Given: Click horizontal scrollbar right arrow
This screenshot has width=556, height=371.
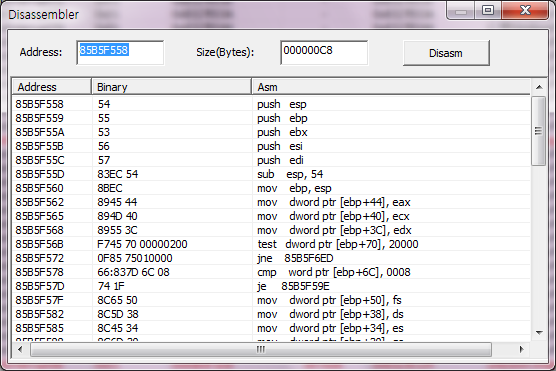Looking at the screenshot, I should coord(521,349).
